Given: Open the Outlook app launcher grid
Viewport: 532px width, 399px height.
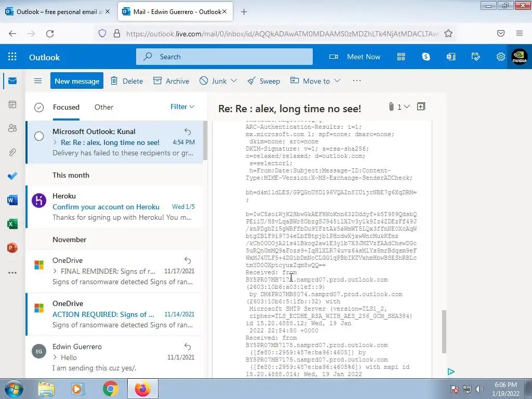Looking at the screenshot, I should click(12, 57).
